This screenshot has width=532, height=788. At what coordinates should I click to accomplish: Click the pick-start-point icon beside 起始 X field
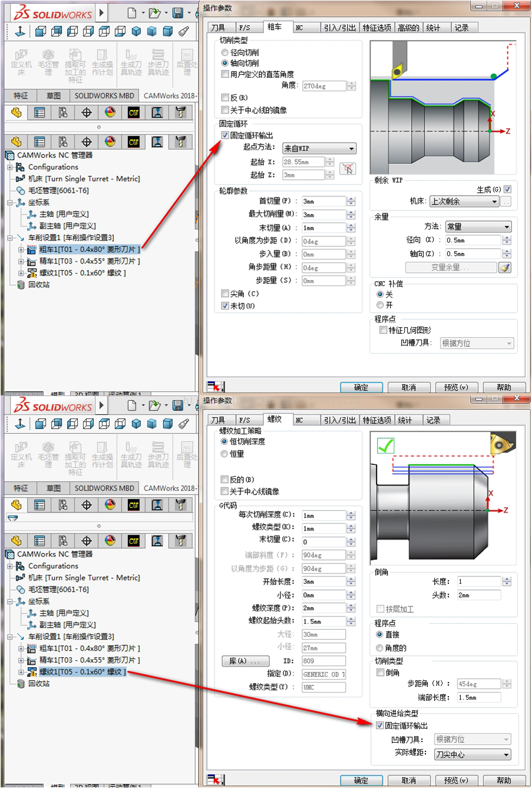tap(348, 169)
